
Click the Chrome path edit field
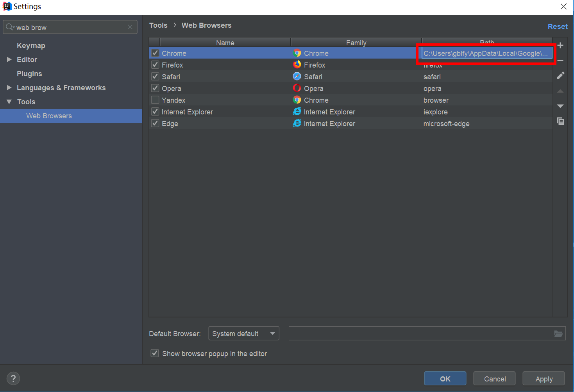point(487,53)
